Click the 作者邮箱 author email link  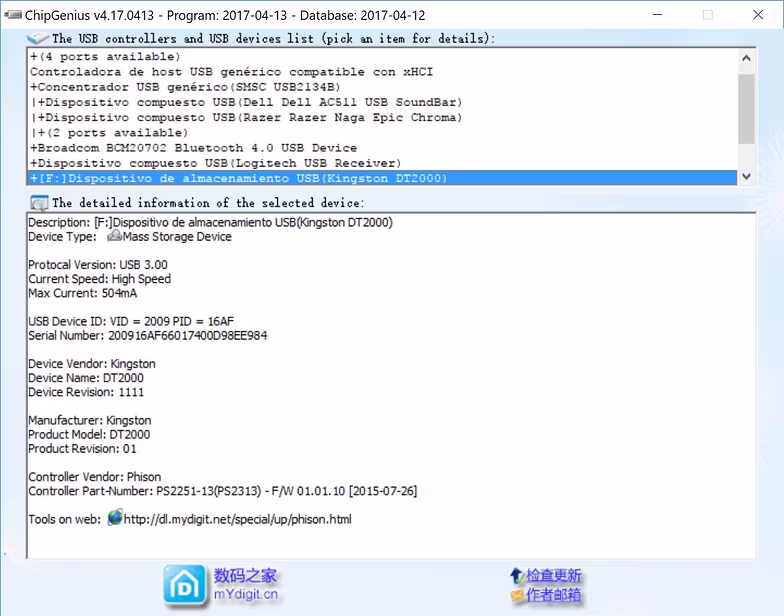[554, 595]
